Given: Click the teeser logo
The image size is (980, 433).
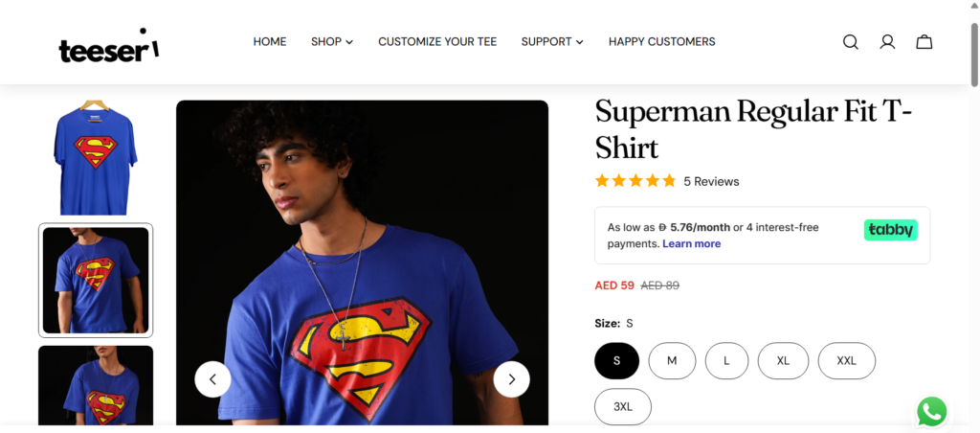Looking at the screenshot, I should tap(108, 47).
